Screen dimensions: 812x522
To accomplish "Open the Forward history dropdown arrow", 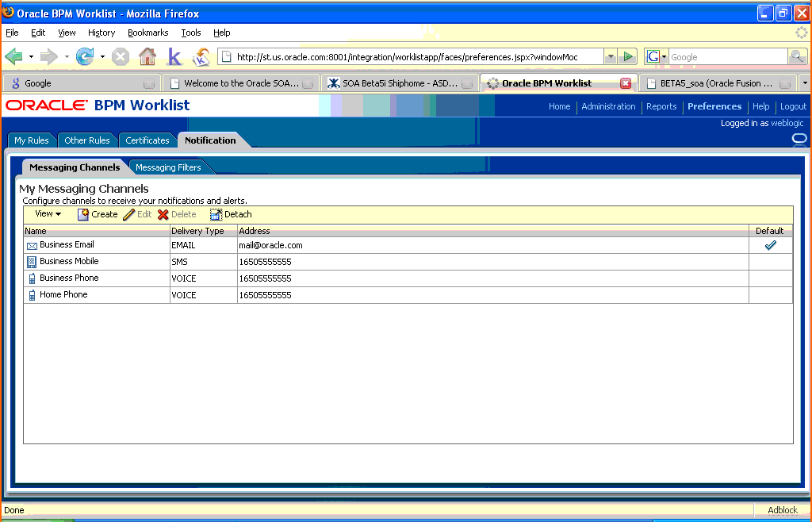I will (67, 56).
